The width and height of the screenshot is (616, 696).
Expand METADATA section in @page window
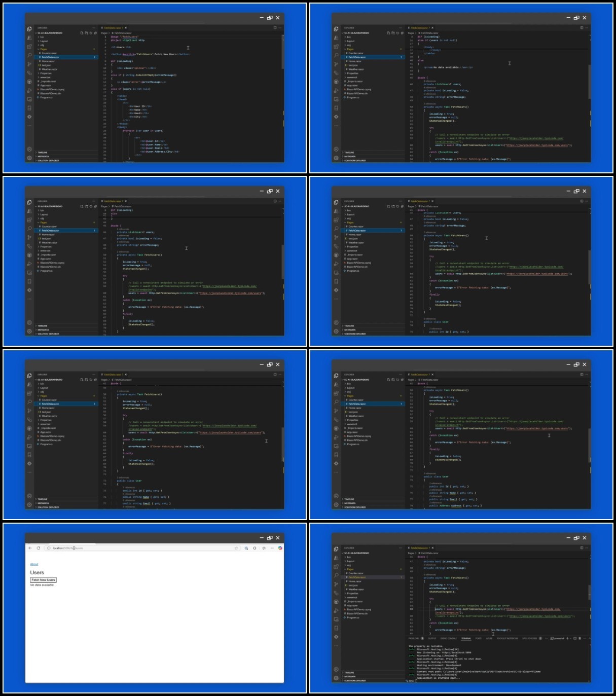[x=66, y=156]
